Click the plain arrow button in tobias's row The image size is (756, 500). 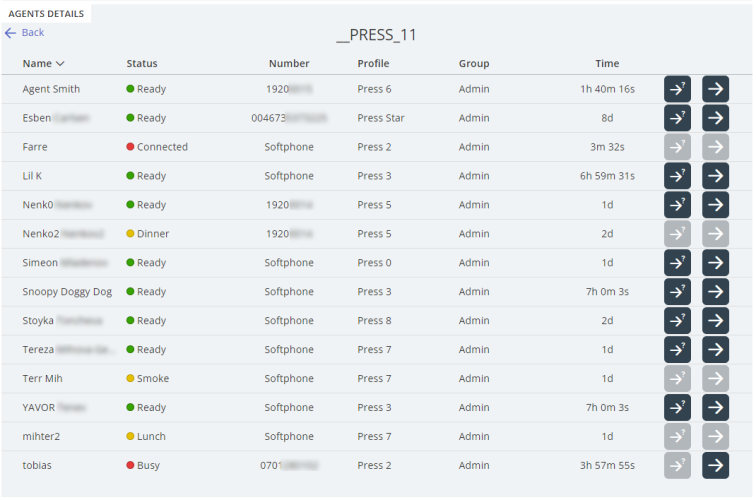(x=715, y=466)
